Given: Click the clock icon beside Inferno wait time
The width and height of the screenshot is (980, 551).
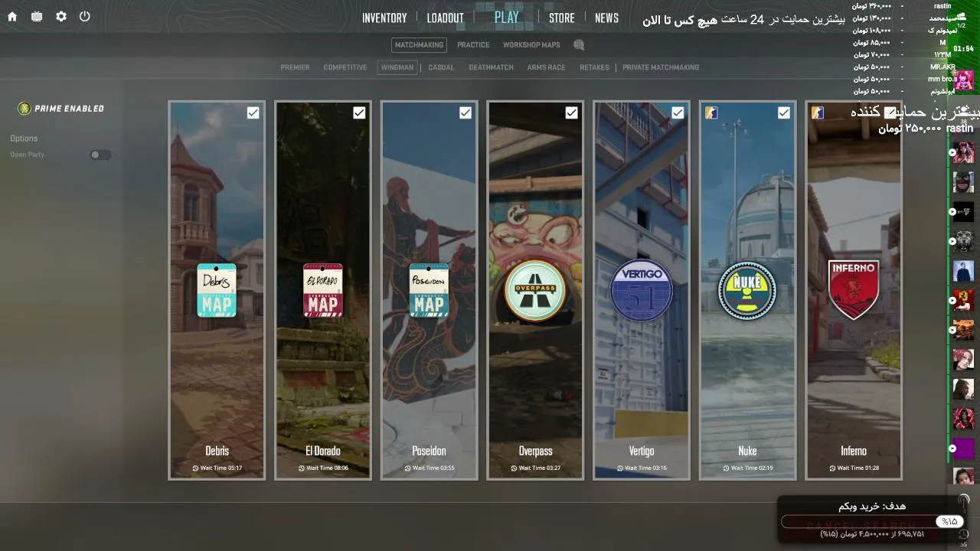Looking at the screenshot, I should click(832, 468).
